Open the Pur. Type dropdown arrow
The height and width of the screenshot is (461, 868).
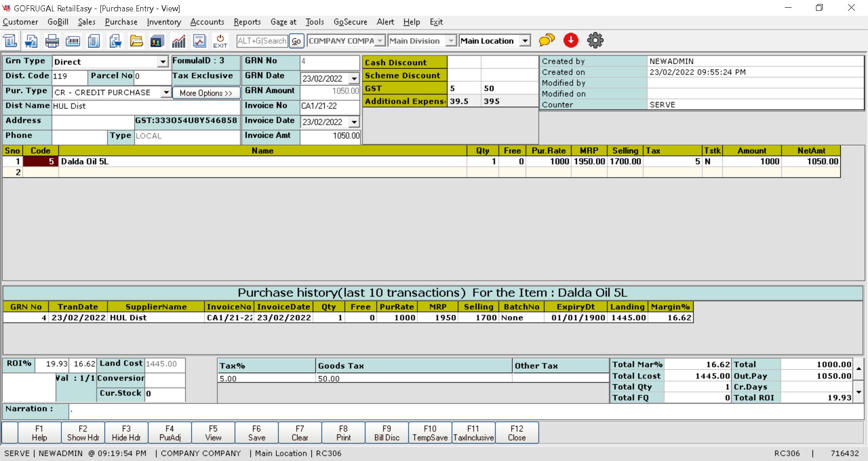click(x=166, y=92)
